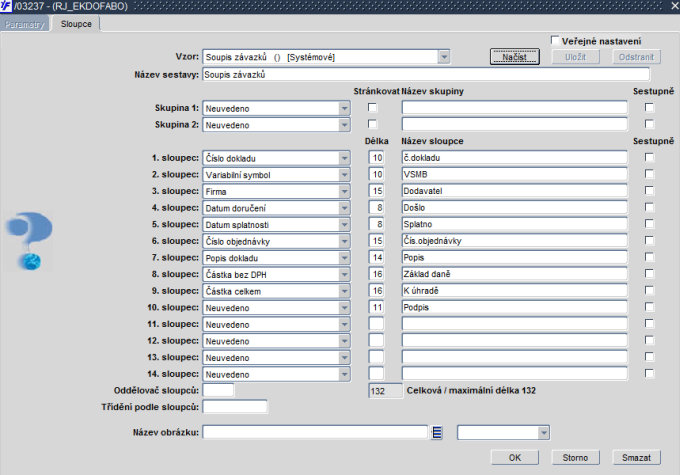Image resolution: width=680 pixels, height=475 pixels.
Task: Click the Třídění podle sloupců field
Action: (x=235, y=406)
